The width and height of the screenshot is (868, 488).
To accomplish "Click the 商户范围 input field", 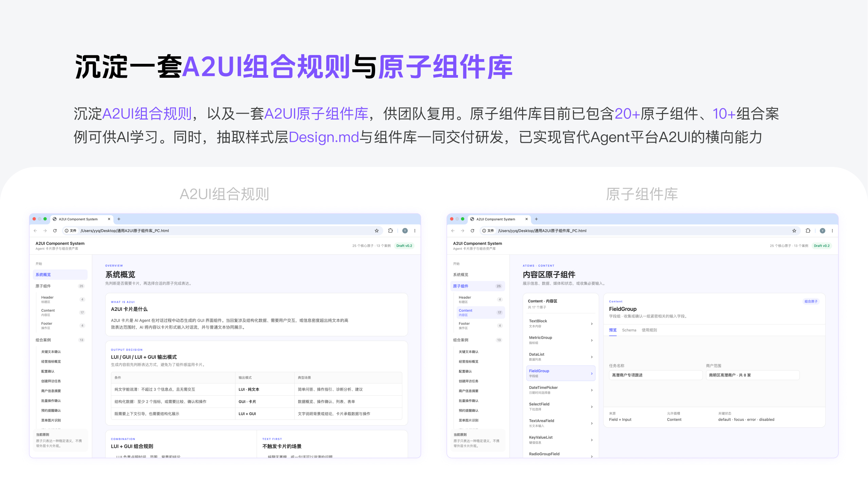I will click(753, 375).
